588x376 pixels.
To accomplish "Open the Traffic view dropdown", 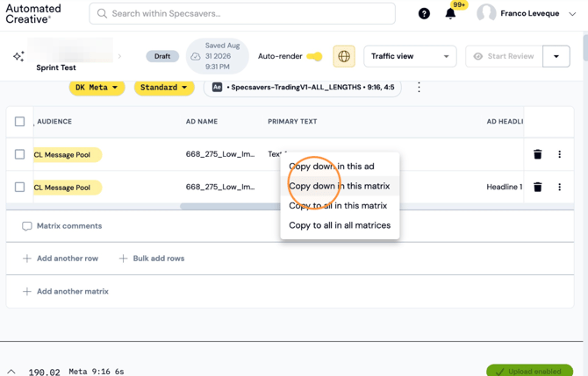I will pos(410,56).
